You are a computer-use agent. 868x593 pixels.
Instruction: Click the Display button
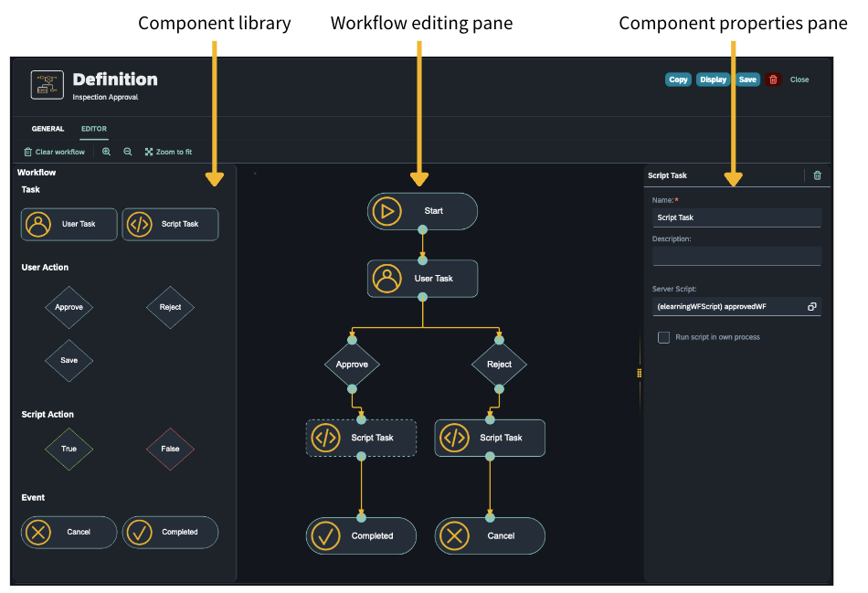pos(713,79)
